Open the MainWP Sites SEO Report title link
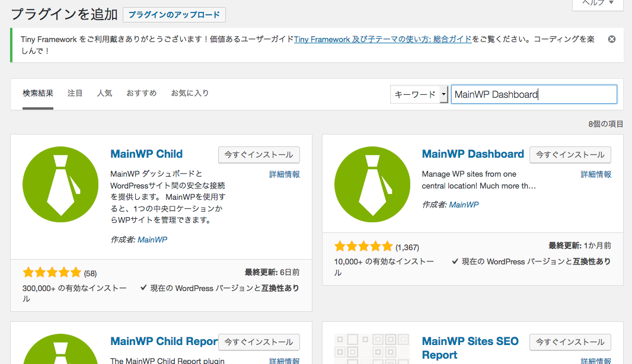Image resolution: width=632 pixels, height=364 pixels. tap(470, 348)
